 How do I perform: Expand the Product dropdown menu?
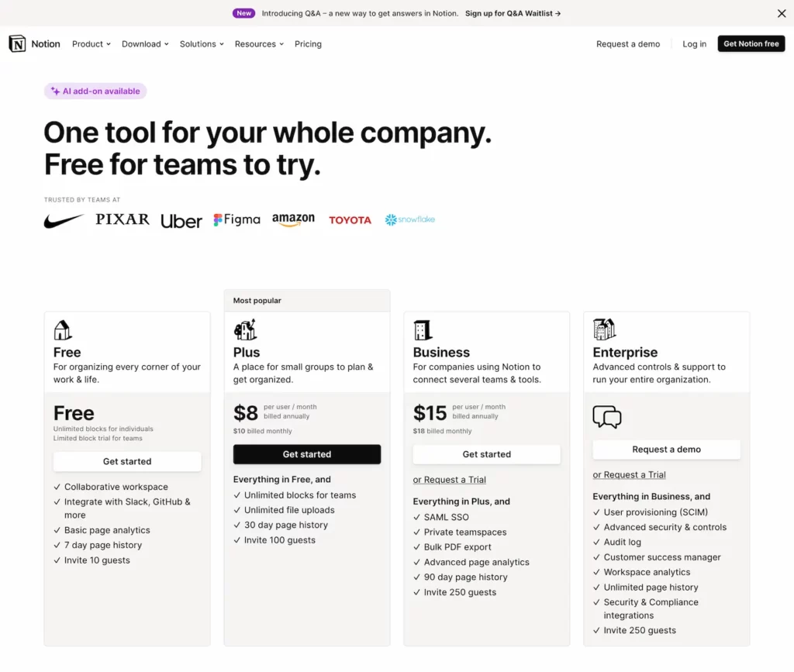point(91,43)
